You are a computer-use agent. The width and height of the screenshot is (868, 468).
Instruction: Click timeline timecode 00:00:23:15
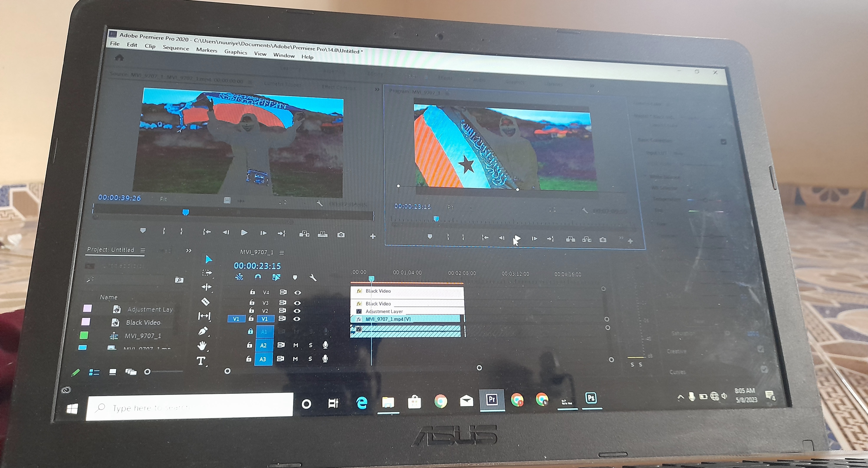coord(257,266)
